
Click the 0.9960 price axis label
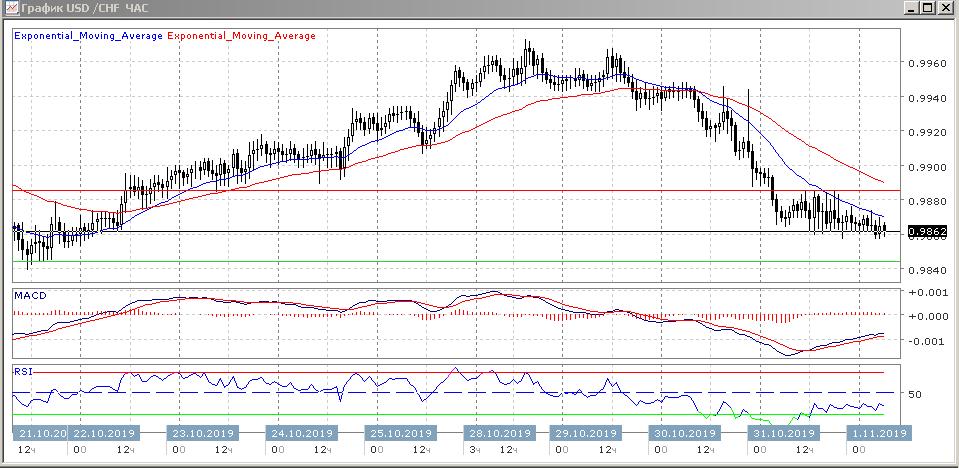(x=926, y=63)
